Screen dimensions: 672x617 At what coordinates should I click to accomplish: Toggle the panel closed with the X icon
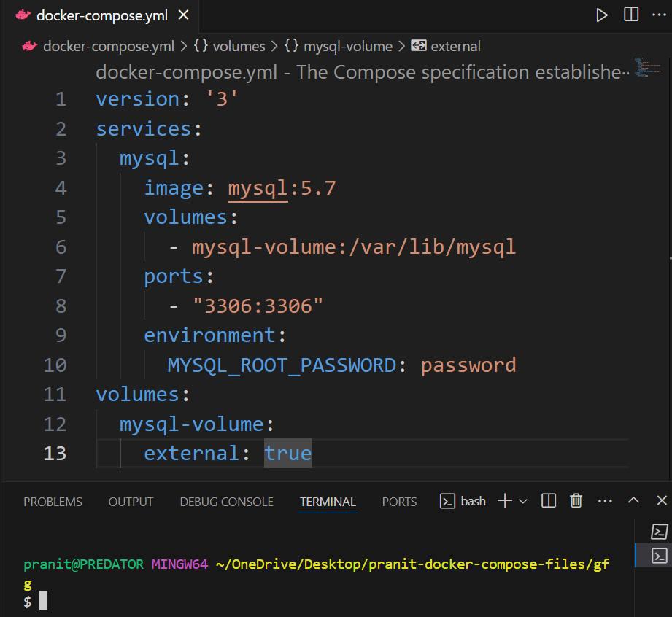point(659,501)
